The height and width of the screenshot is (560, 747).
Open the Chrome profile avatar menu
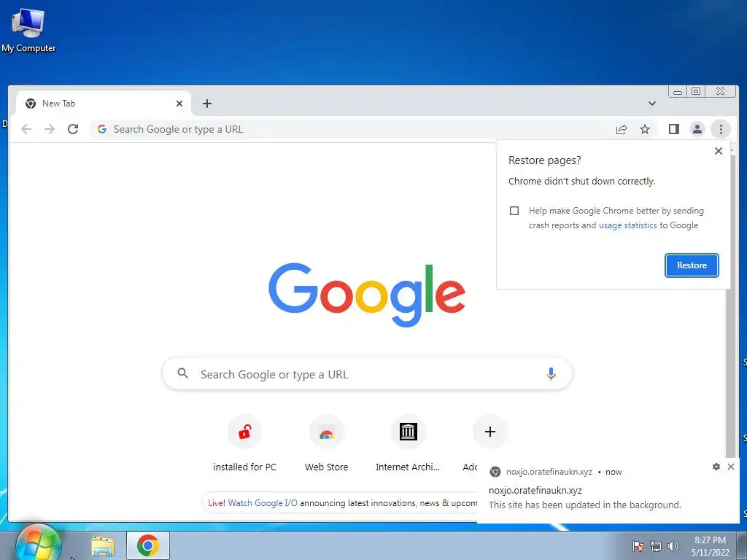(697, 129)
